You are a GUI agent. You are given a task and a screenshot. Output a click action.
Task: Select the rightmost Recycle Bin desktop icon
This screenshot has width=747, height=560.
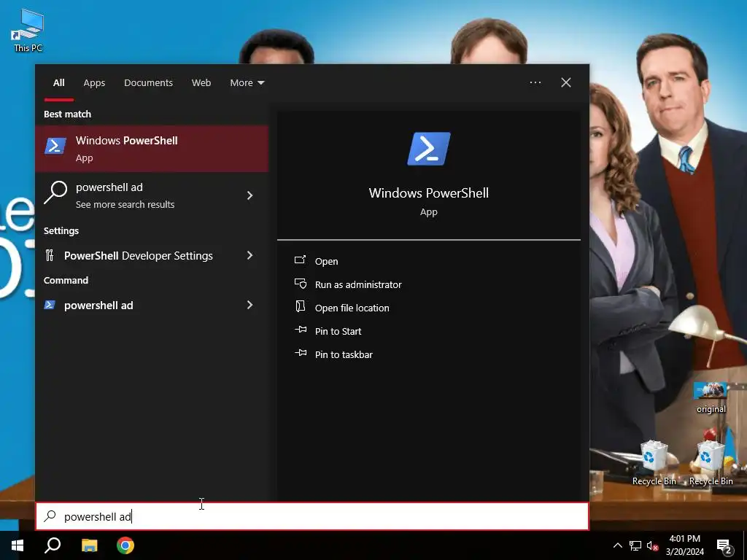[711, 463]
